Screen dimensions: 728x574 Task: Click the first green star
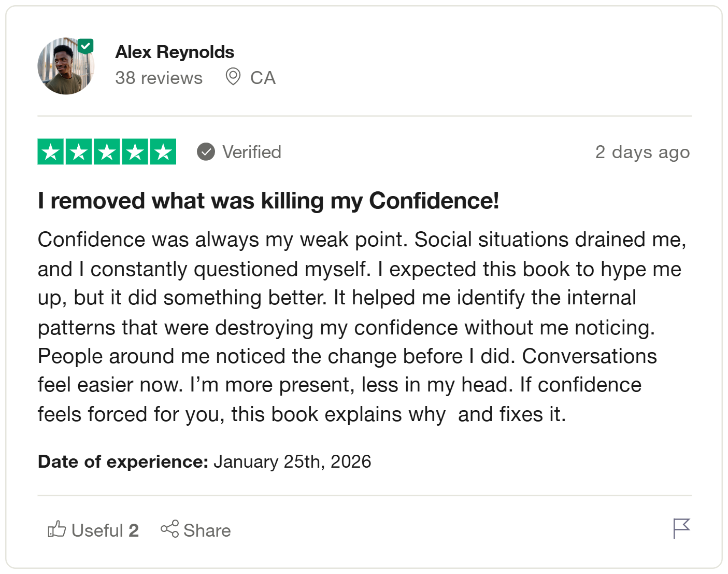click(x=51, y=152)
